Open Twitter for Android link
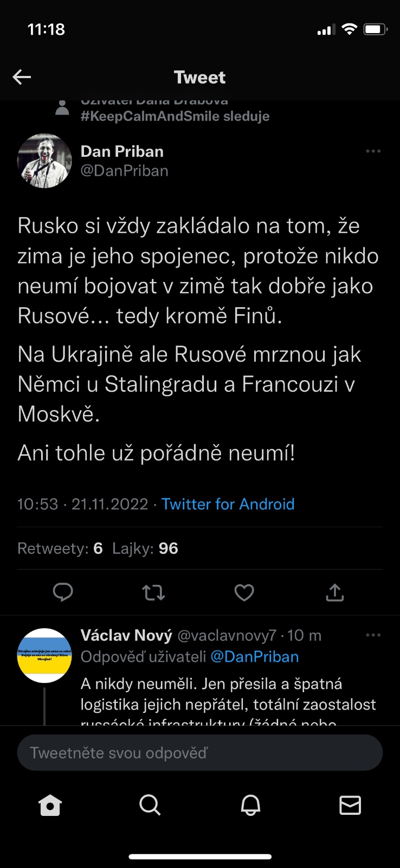Image resolution: width=400 pixels, height=868 pixels. 228,504
